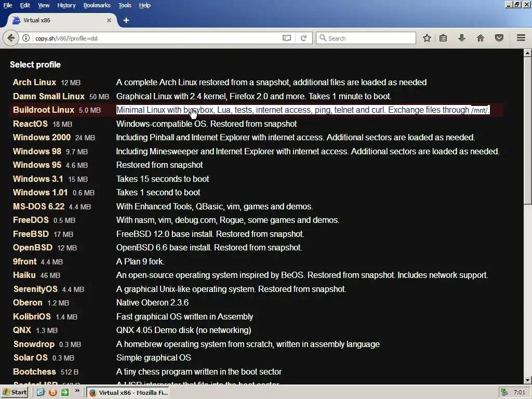The width and height of the screenshot is (532, 399).
Task: Show site information icon in address bar
Action: pyautogui.click(x=26, y=38)
